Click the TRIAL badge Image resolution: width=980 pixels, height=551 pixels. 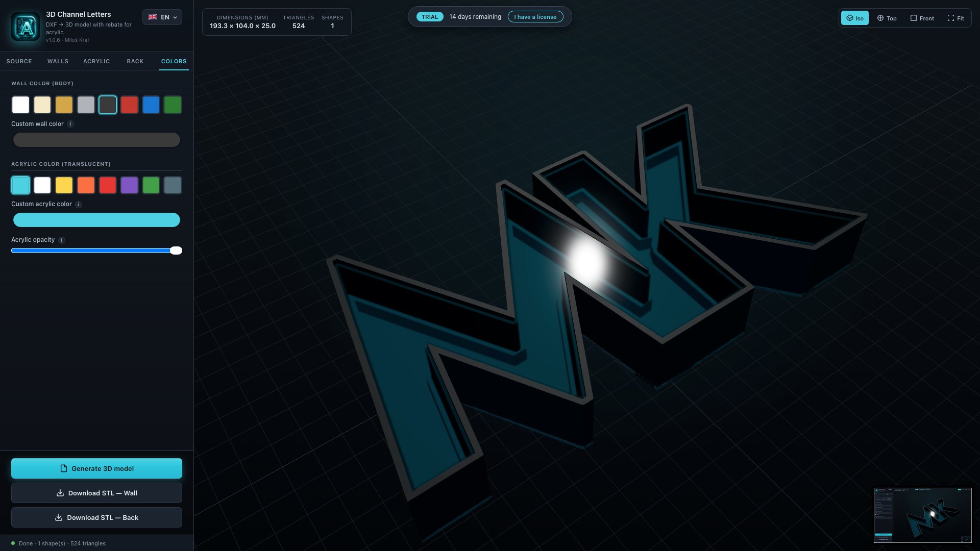tap(430, 17)
